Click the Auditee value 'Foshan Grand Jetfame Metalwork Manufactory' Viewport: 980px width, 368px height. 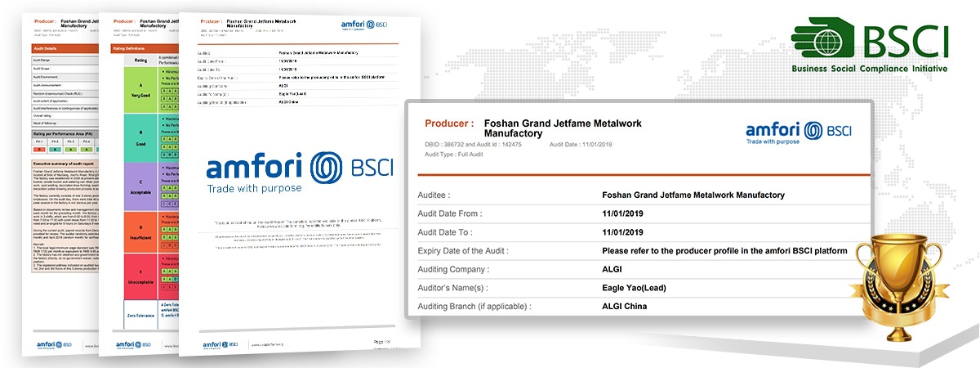coord(693,195)
